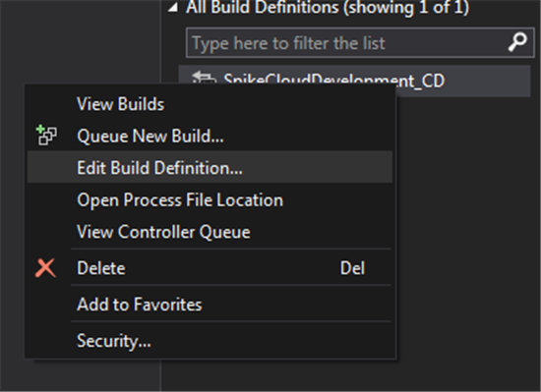Click the Del shortcut label on Delete row
This screenshot has height=392, width=541.
(x=352, y=268)
